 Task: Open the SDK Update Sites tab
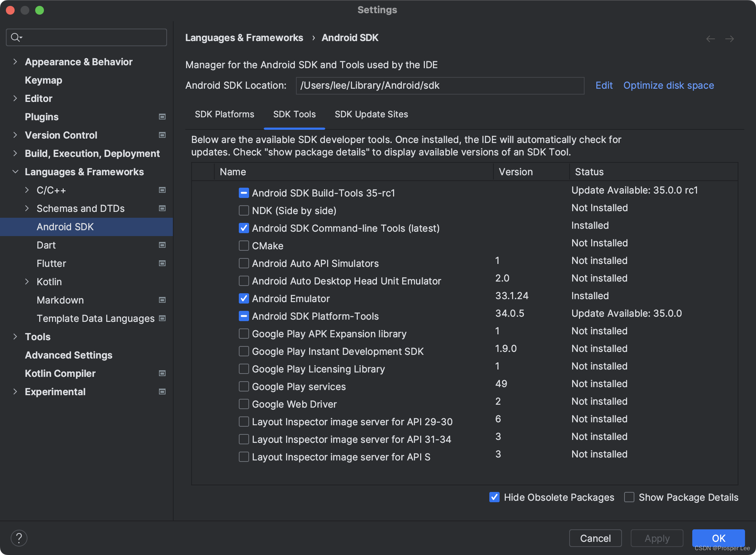point(371,114)
